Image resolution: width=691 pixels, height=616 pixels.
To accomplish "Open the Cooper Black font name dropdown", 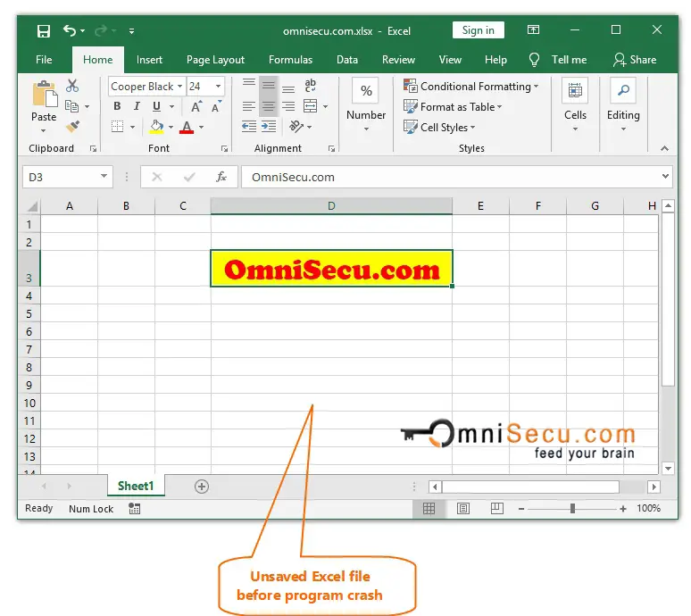I will pos(179,87).
